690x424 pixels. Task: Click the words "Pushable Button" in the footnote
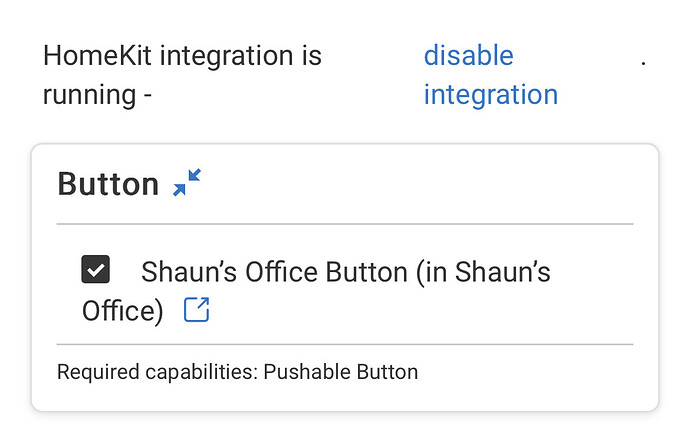point(341,372)
